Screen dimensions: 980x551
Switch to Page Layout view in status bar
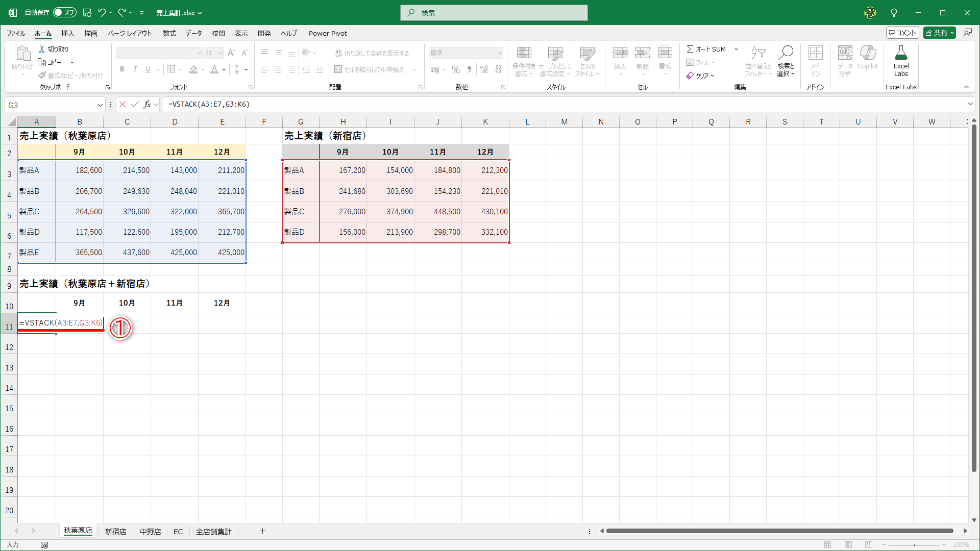848,545
